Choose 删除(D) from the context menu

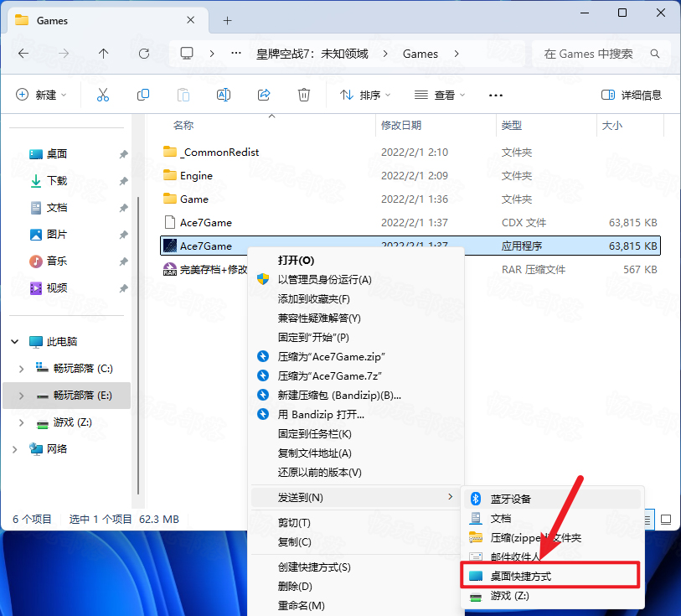tap(356, 586)
